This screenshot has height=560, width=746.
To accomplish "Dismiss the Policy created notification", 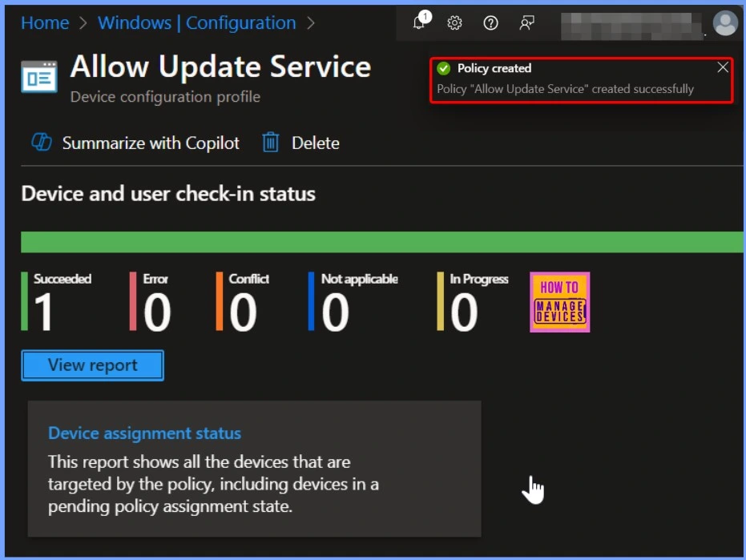I will [x=722, y=67].
